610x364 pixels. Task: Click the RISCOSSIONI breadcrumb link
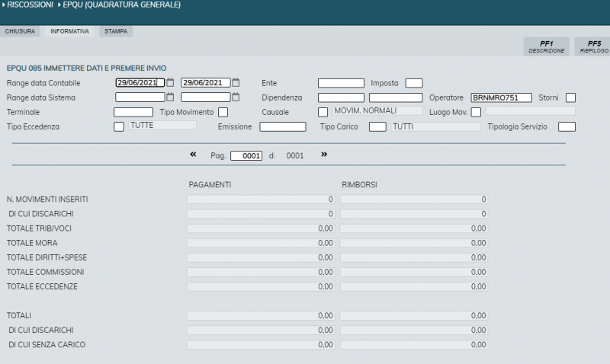coord(30,5)
